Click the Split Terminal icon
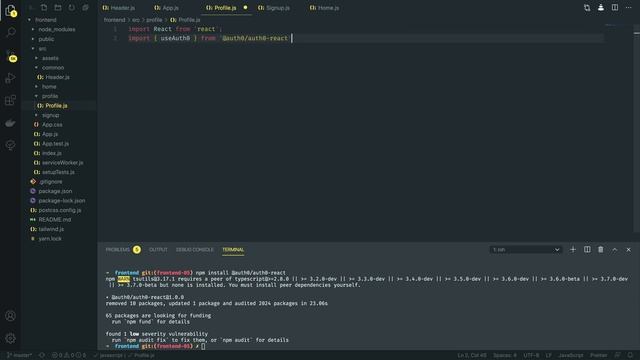640x360 pixels. coord(587,249)
